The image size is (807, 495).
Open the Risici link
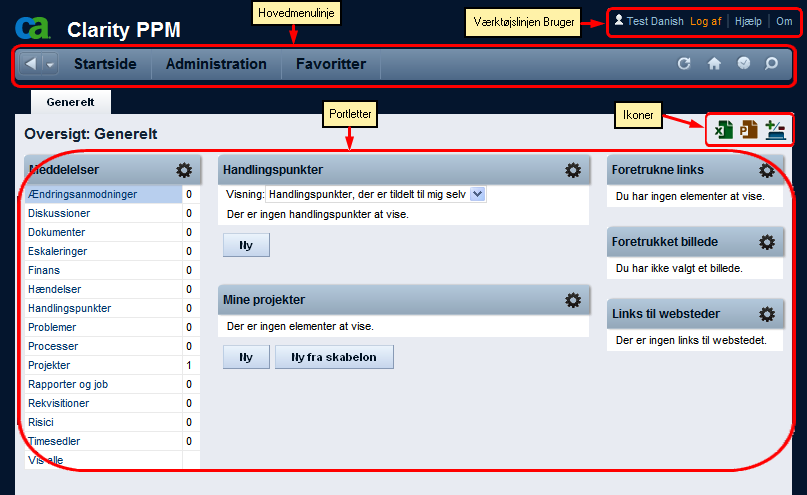(40, 422)
